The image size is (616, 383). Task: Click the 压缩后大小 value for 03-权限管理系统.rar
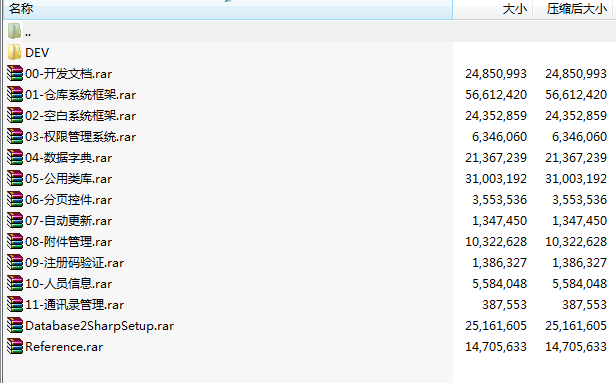coord(579,137)
